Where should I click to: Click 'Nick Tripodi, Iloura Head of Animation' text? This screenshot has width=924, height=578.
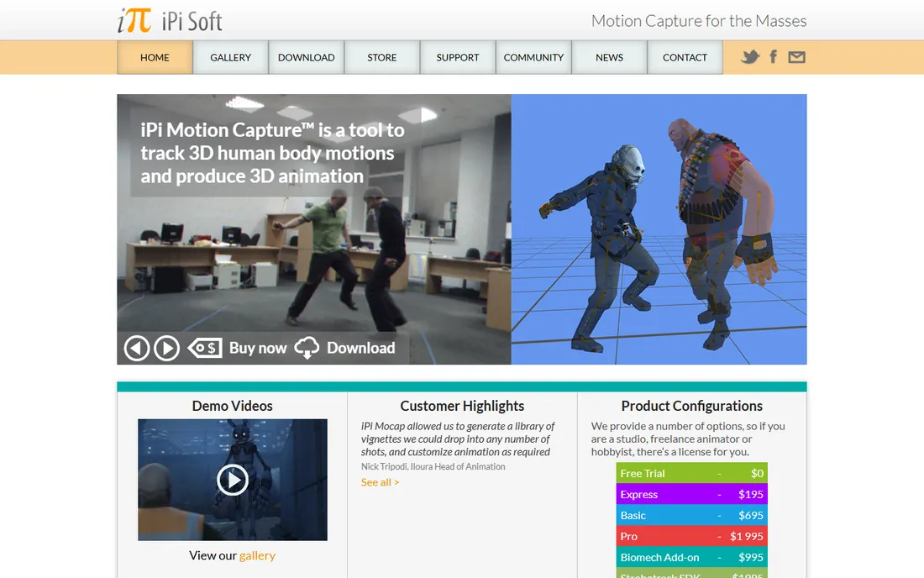click(x=433, y=466)
